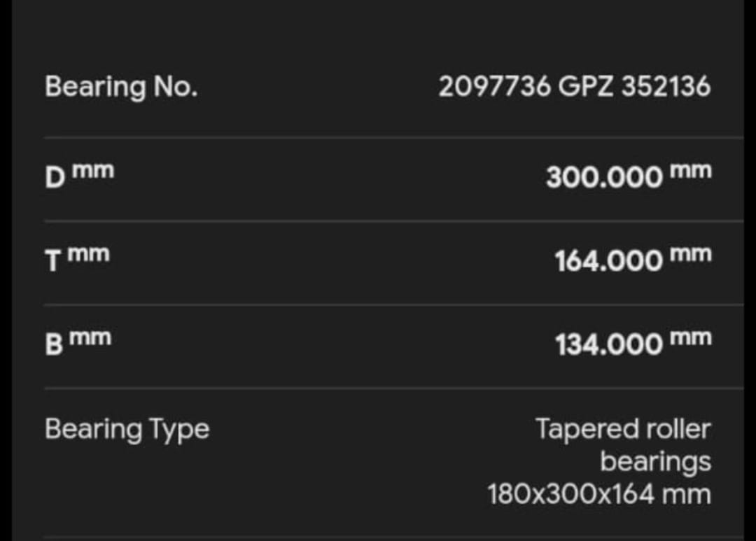
Task: Click the mm unit beside label D
Action: click(x=93, y=170)
